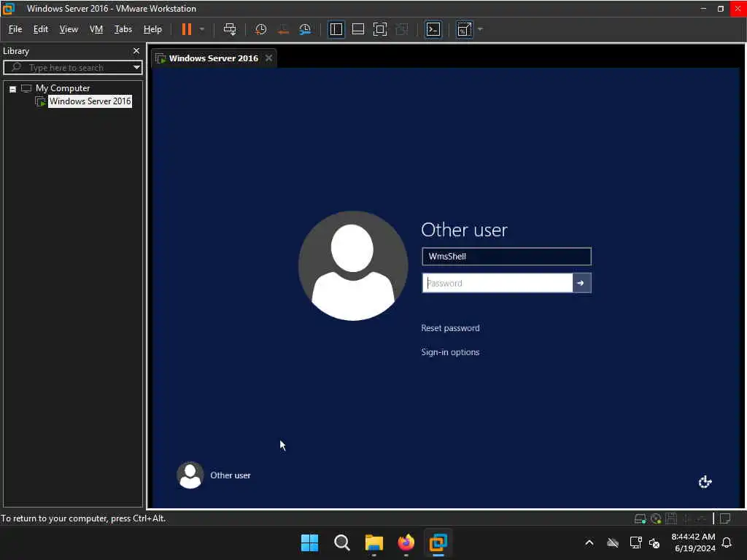Click the library search field
This screenshot has height=560, width=747.
pos(73,68)
